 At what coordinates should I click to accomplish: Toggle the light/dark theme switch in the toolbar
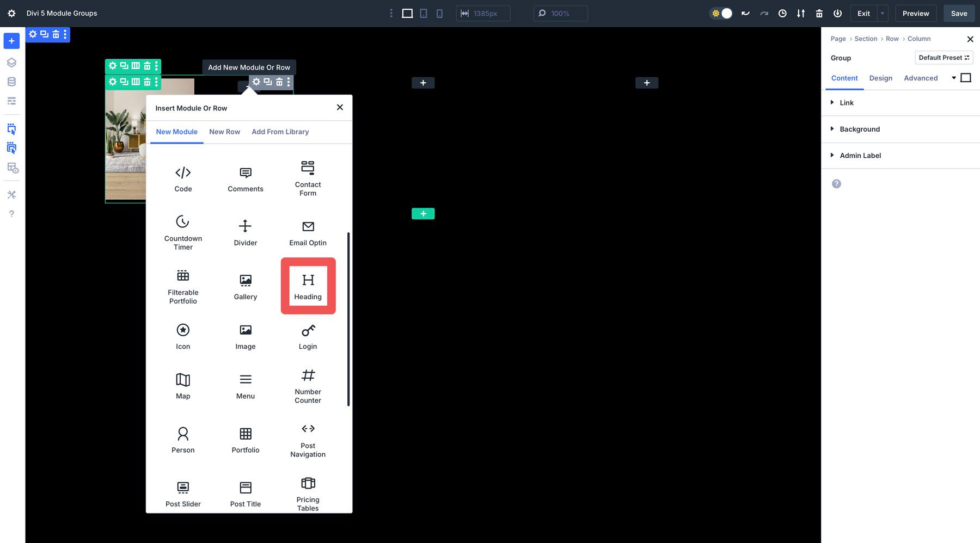pos(721,13)
